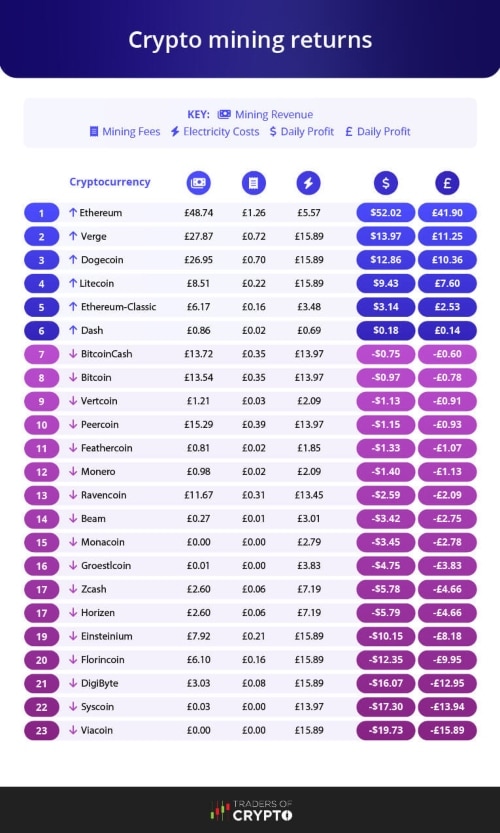Image resolution: width=500 pixels, height=833 pixels.
Task: Click Ethereum's $52.02 daily profit pill
Action: click(386, 213)
